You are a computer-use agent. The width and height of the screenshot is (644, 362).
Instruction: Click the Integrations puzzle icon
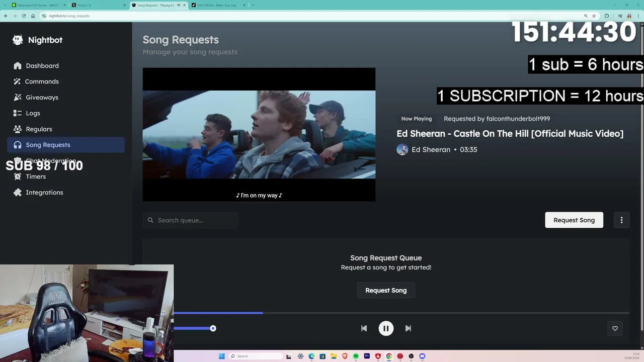(x=18, y=193)
